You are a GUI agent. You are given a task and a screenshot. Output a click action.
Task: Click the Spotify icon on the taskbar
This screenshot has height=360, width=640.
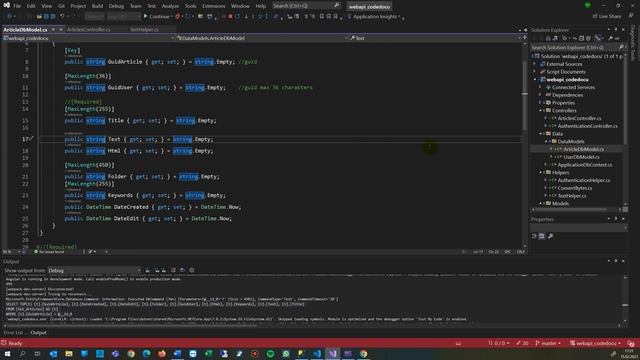(x=271, y=353)
